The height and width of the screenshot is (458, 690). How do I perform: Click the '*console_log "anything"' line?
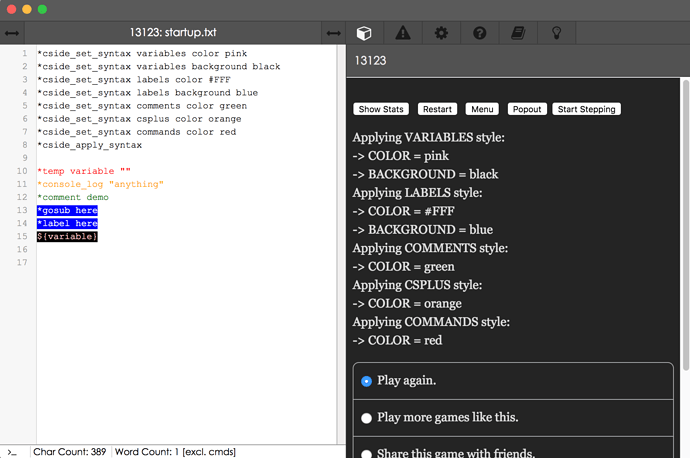(x=100, y=184)
